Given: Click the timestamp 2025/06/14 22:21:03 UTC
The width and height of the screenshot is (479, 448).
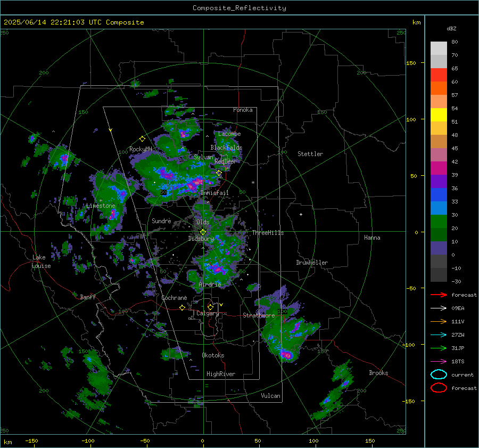Looking at the screenshot, I should pos(53,22).
